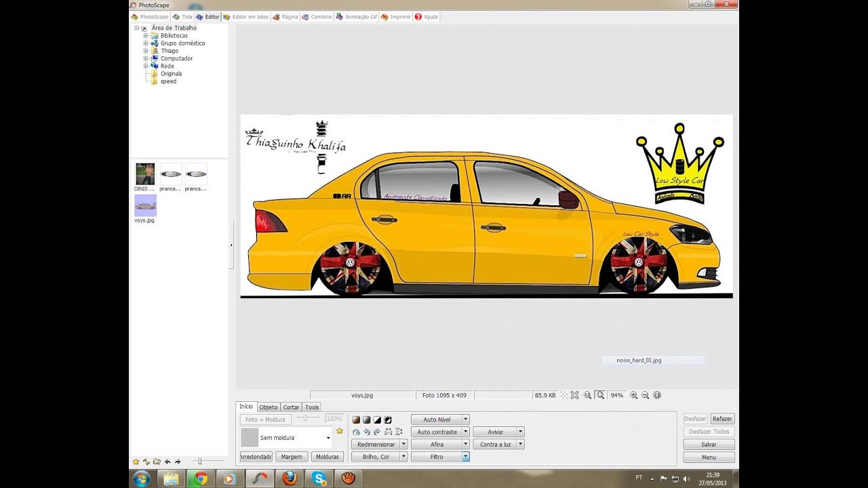Apply the negative (invert) swatch icon
Image resolution: width=868 pixels, height=488 pixels.
coord(388,420)
